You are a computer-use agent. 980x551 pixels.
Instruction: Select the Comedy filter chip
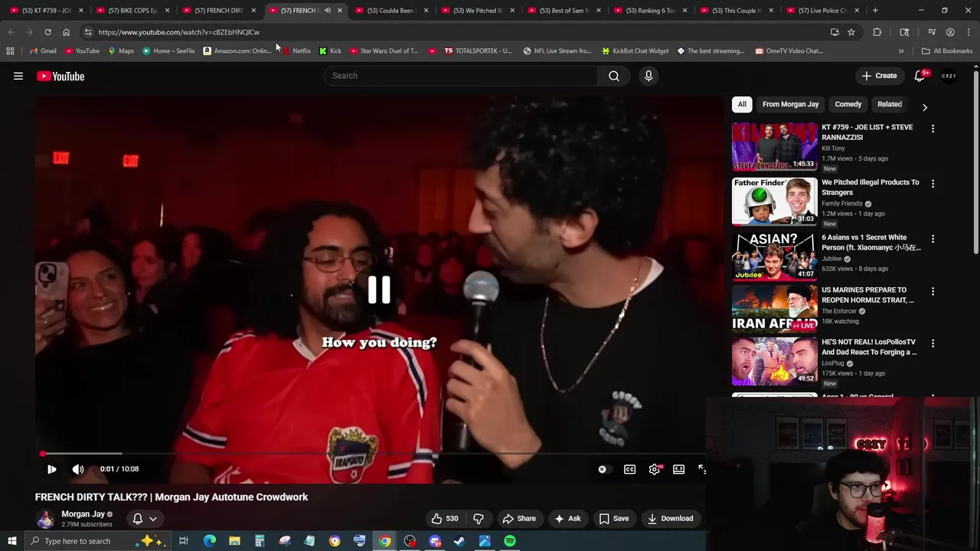coord(848,104)
